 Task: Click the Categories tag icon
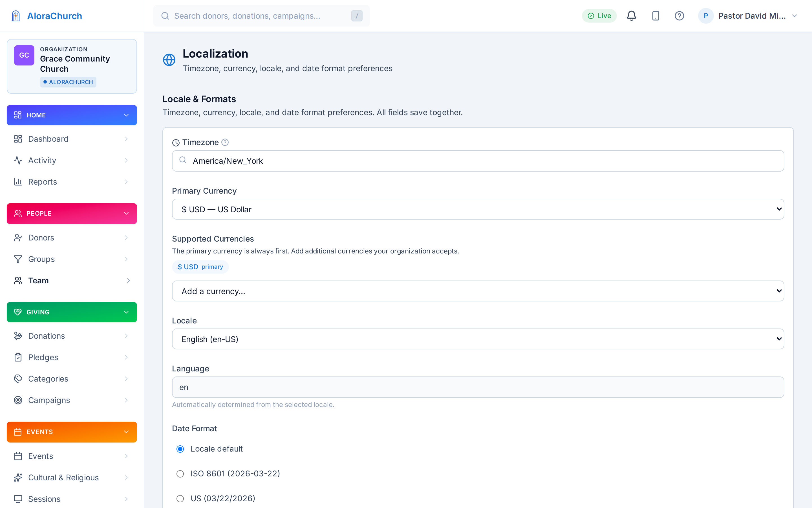click(x=18, y=379)
